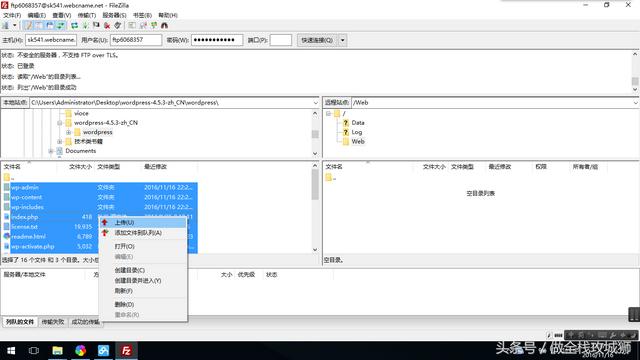The image size is (640, 360).
Task: Disconnect from server toolbar icon
Action: point(107,25)
